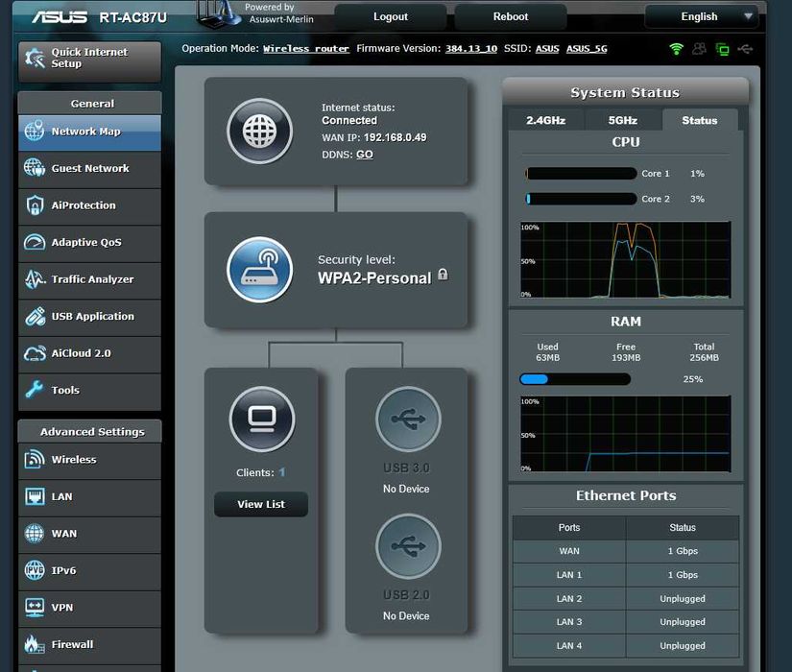Click the USB status icon in header
Viewport: 792px width, 672px height.
coord(746,49)
